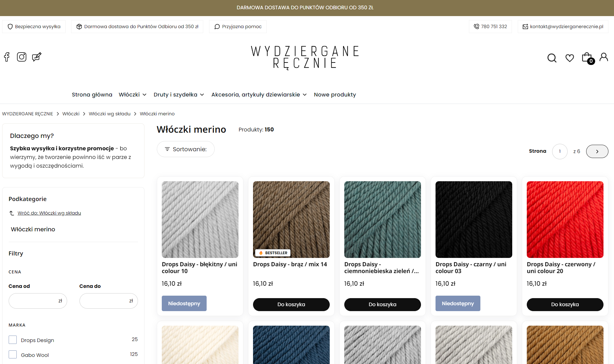Open the Drops Daisy - brąz / mix 14 title
614x364 pixels.
[290, 264]
